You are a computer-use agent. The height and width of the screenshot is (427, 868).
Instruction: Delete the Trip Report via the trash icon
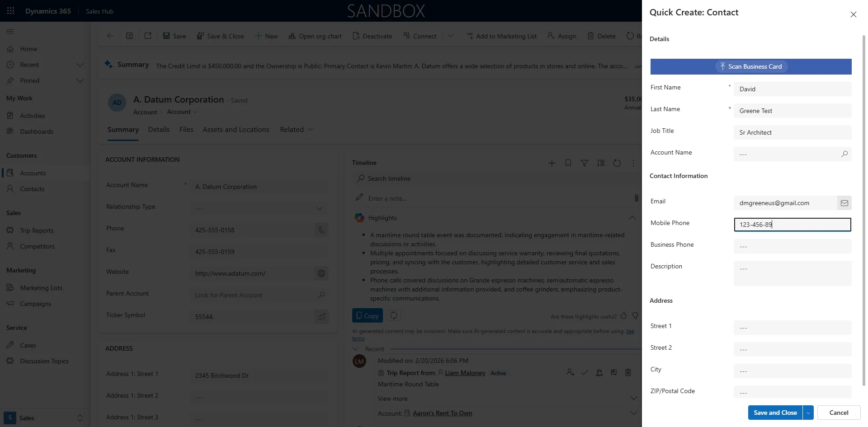(628, 372)
